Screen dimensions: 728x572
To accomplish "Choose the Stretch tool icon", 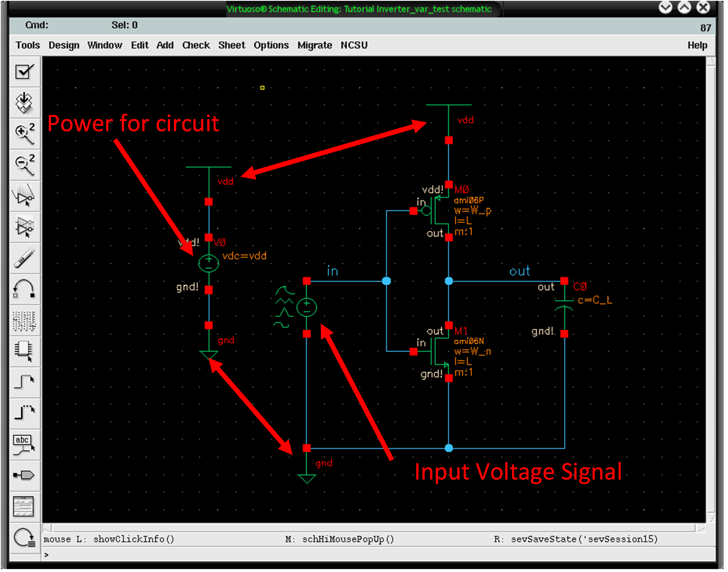I will pos(24,196).
